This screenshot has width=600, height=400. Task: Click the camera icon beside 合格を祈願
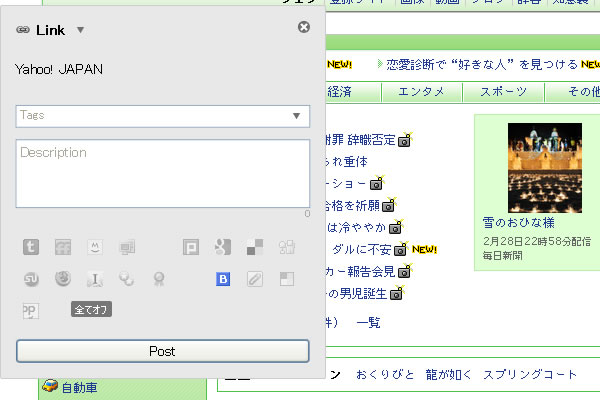coord(389,206)
